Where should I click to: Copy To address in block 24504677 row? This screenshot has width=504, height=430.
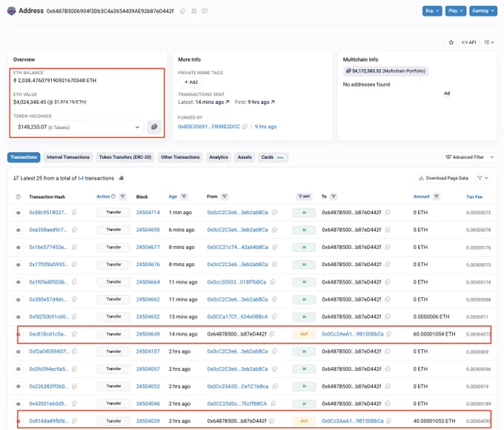pyautogui.click(x=388, y=247)
